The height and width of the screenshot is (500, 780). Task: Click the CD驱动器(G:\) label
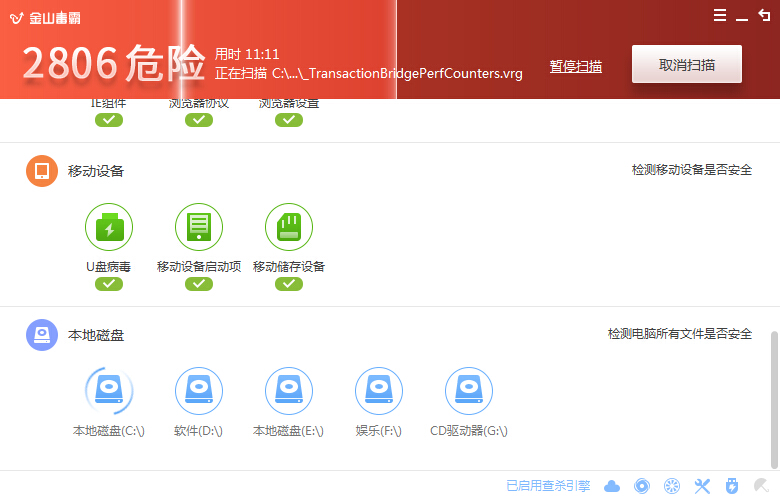(469, 431)
